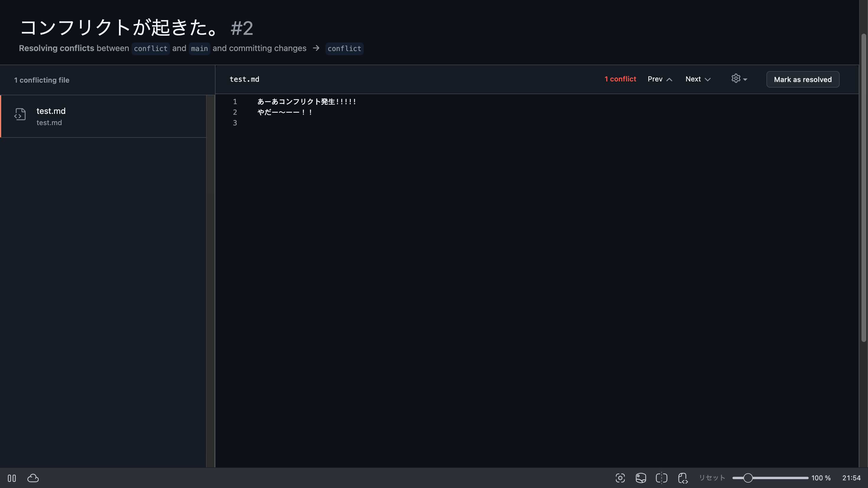Screen dimensions: 868x488
Task: Click the test.md file icon in sidebar
Action: [20, 114]
